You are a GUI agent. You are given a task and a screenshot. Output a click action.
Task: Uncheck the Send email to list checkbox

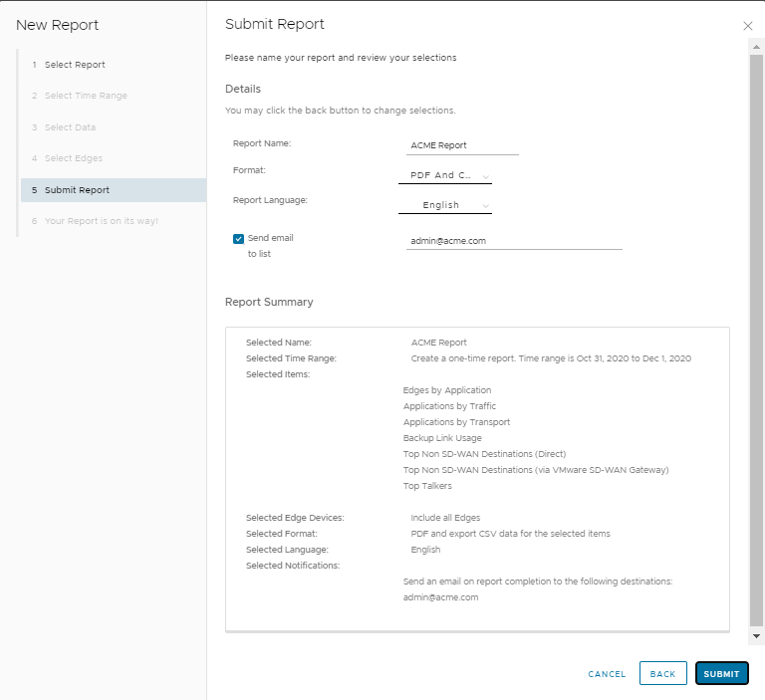[239, 239]
